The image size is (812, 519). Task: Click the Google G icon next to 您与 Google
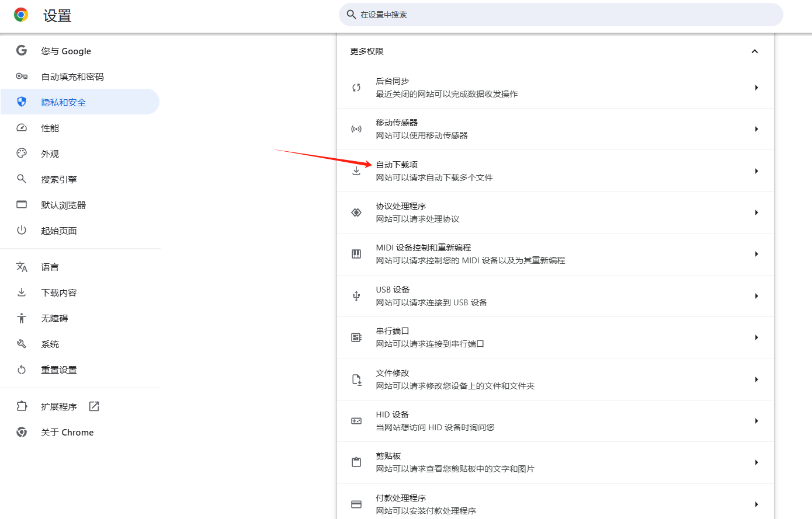22,51
